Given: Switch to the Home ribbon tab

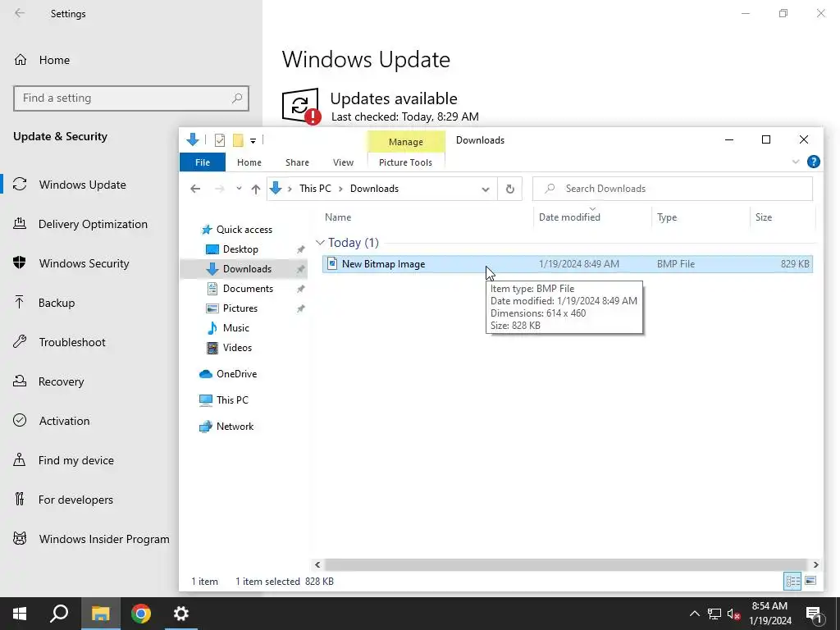Looking at the screenshot, I should click(249, 162).
